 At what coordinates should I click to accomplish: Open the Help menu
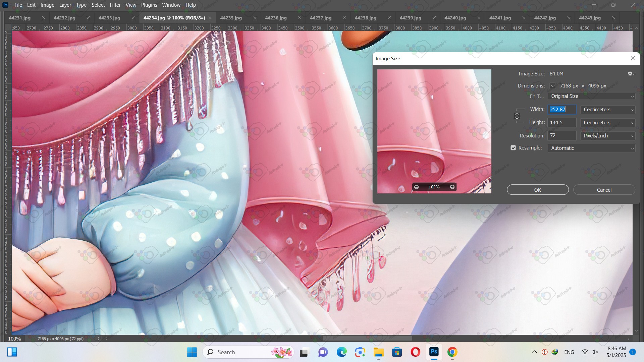tap(191, 5)
